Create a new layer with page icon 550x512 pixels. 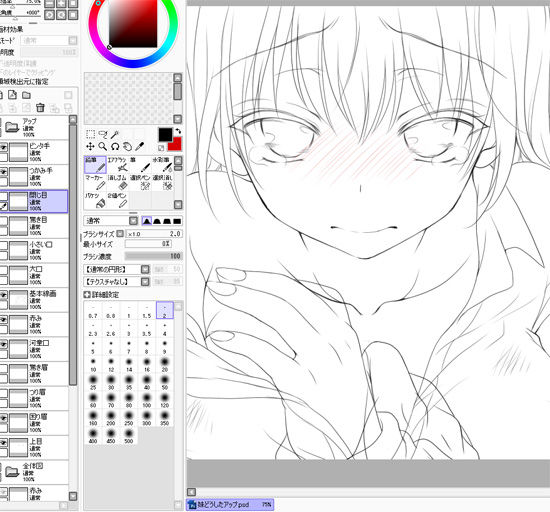pyautogui.click(x=13, y=95)
